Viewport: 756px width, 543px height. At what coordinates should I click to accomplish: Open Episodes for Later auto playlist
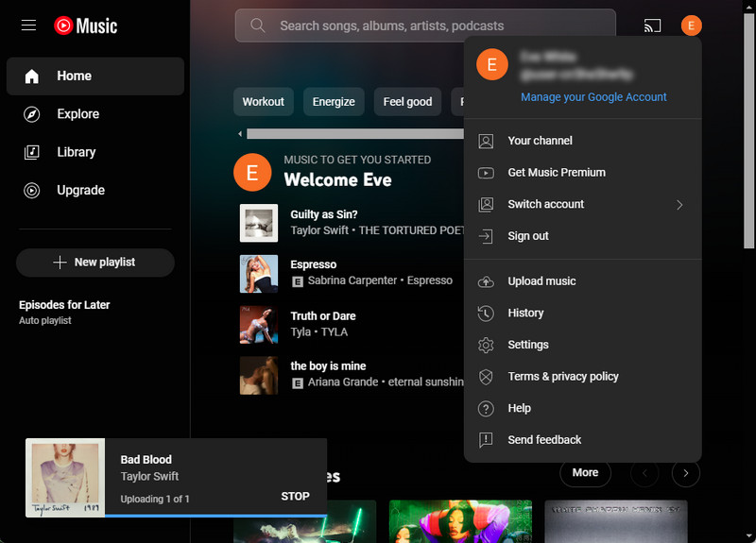[64, 313]
